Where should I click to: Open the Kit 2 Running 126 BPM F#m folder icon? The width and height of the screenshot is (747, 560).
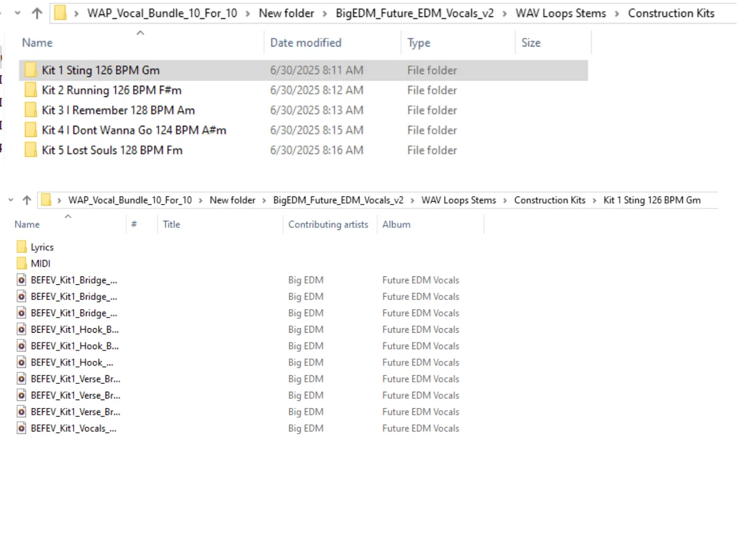pyautogui.click(x=31, y=90)
